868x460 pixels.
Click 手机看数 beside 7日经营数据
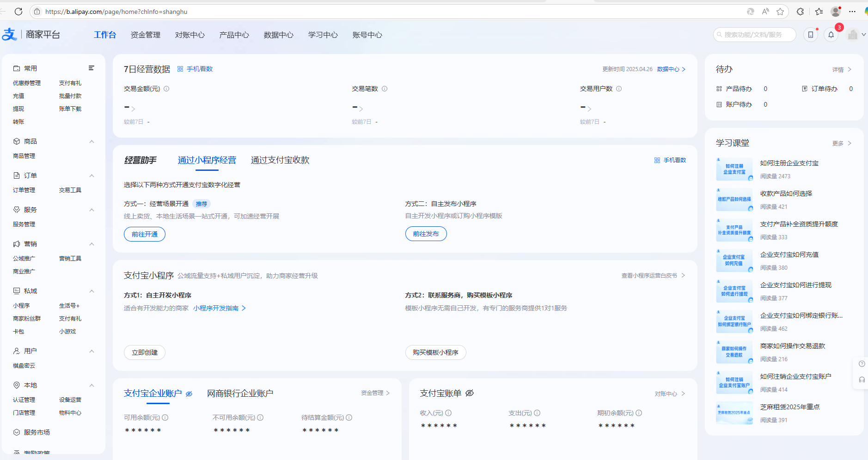pos(195,69)
